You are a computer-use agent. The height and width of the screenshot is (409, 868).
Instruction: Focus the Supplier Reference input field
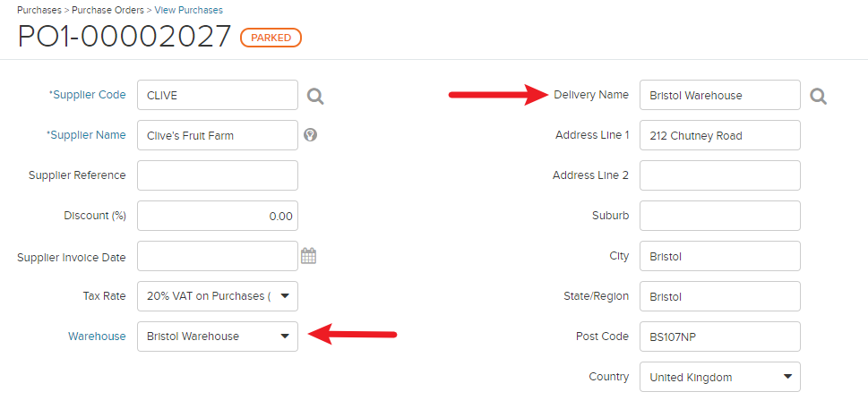tap(218, 175)
